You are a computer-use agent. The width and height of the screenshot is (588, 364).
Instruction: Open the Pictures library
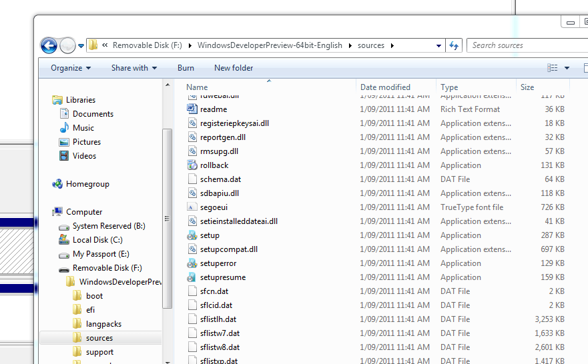86,142
